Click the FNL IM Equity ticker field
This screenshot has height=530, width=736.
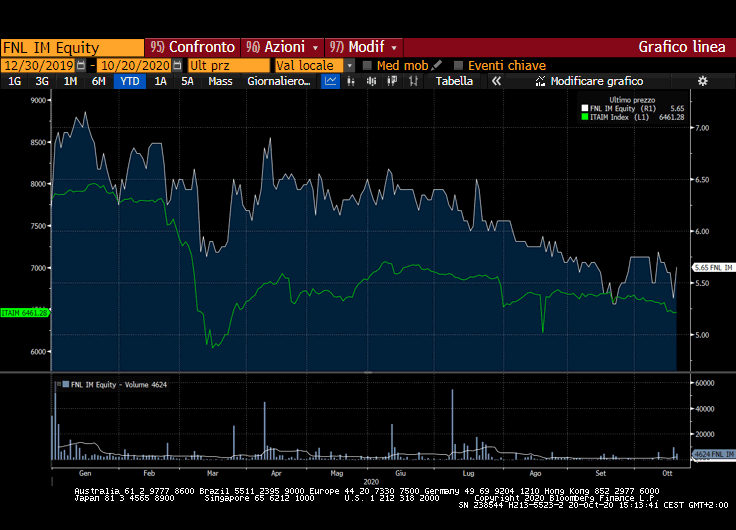[x=72, y=47]
